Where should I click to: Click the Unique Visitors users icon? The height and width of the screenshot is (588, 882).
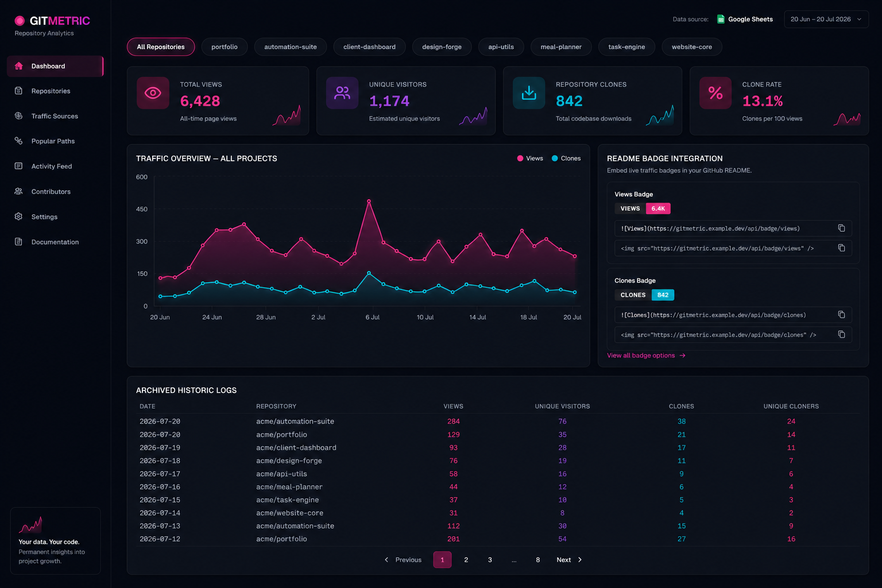pos(342,93)
